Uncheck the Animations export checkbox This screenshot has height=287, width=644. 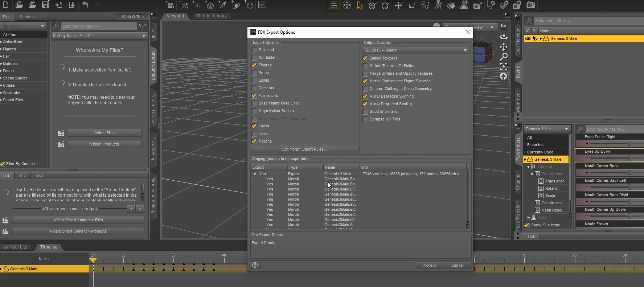[x=254, y=96]
